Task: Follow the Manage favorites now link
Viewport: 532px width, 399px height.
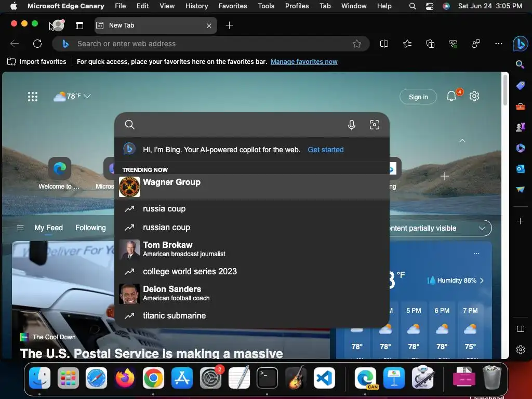Action: (304, 62)
